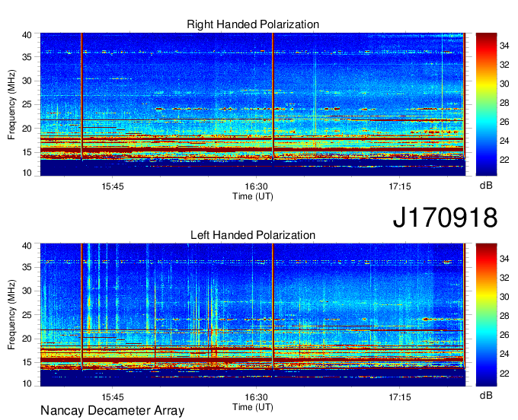Select the 15 MHz tick on the right-handed plot

click(27, 152)
